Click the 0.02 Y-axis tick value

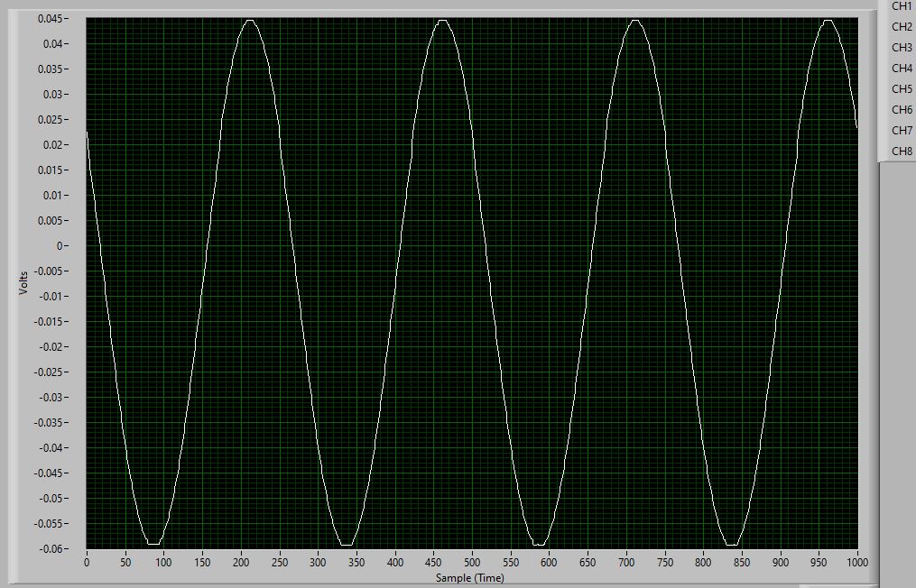(53, 145)
